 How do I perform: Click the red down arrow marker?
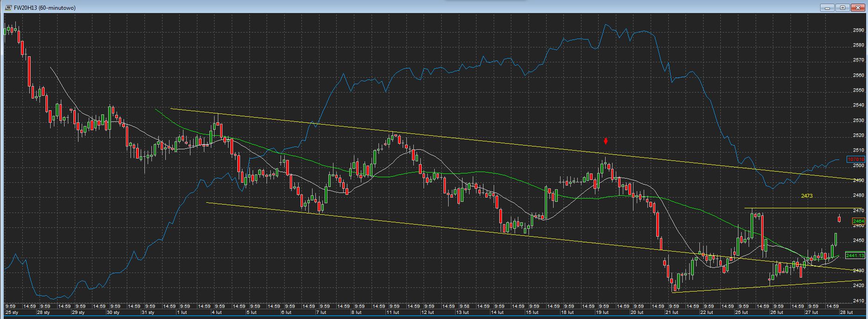point(606,141)
